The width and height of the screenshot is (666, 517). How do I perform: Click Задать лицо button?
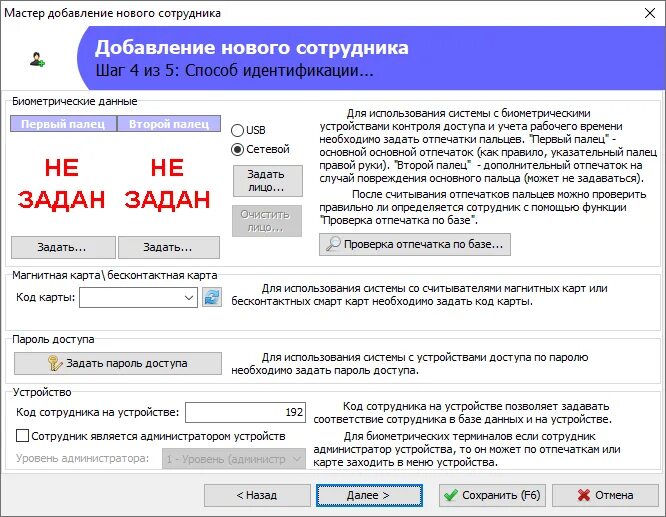coord(268,181)
